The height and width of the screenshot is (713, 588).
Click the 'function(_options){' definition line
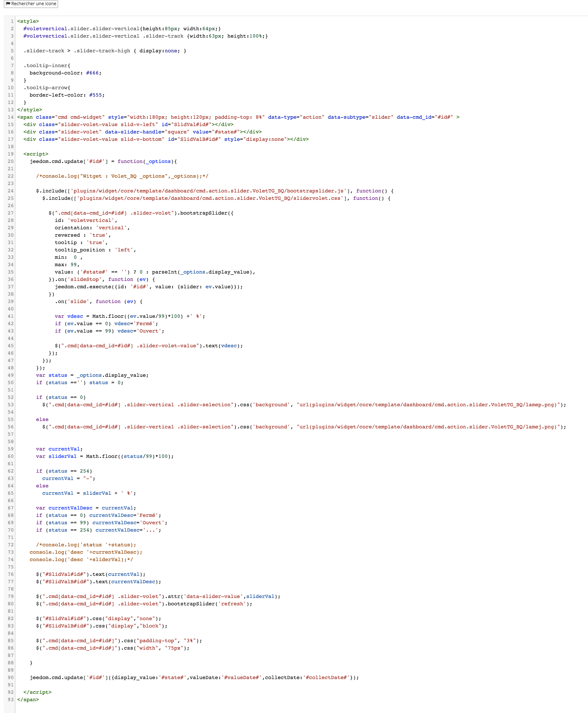click(104, 161)
